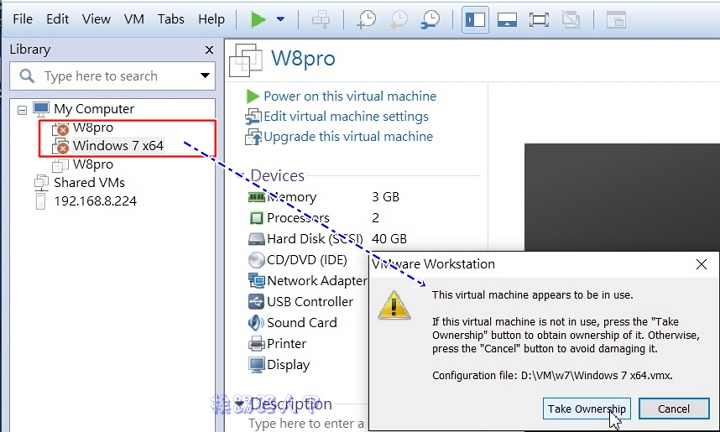Click Upgrade this virtual machine link

[348, 136]
